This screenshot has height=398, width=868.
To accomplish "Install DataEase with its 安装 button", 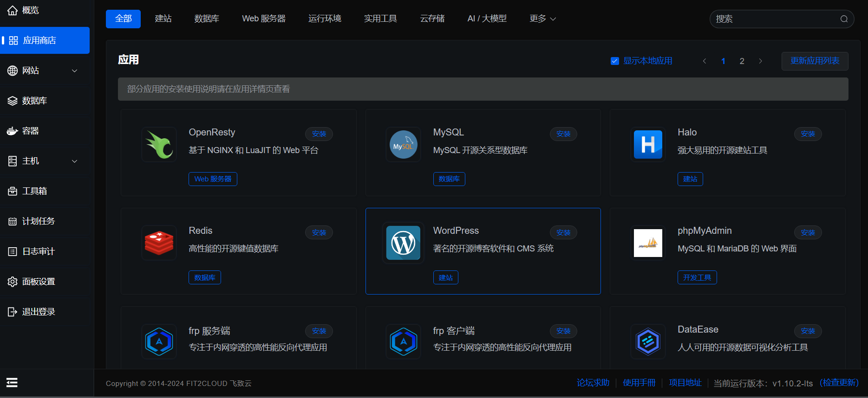I will click(808, 331).
